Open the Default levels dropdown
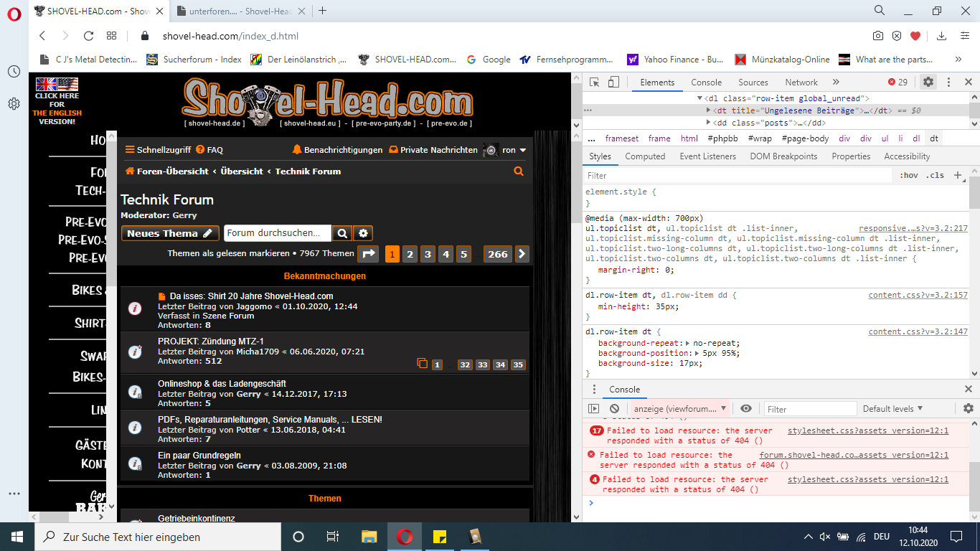This screenshot has width=980, height=551. click(892, 408)
